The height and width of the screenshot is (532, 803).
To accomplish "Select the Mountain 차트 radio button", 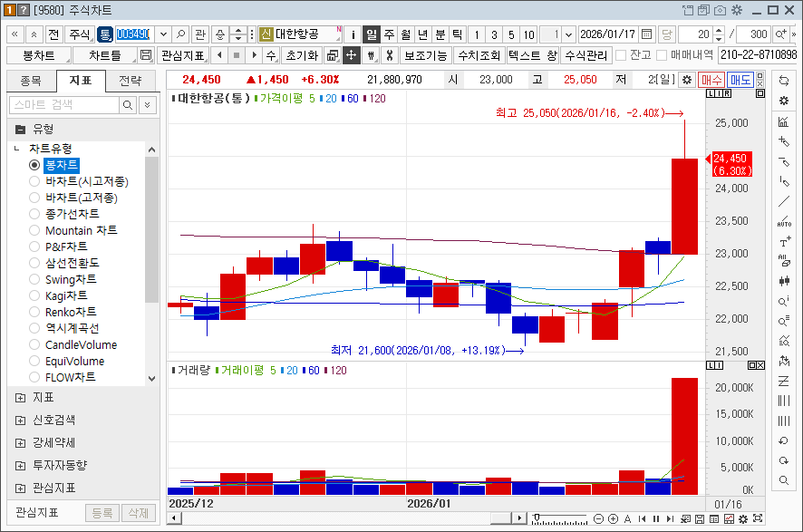I will coord(34,230).
